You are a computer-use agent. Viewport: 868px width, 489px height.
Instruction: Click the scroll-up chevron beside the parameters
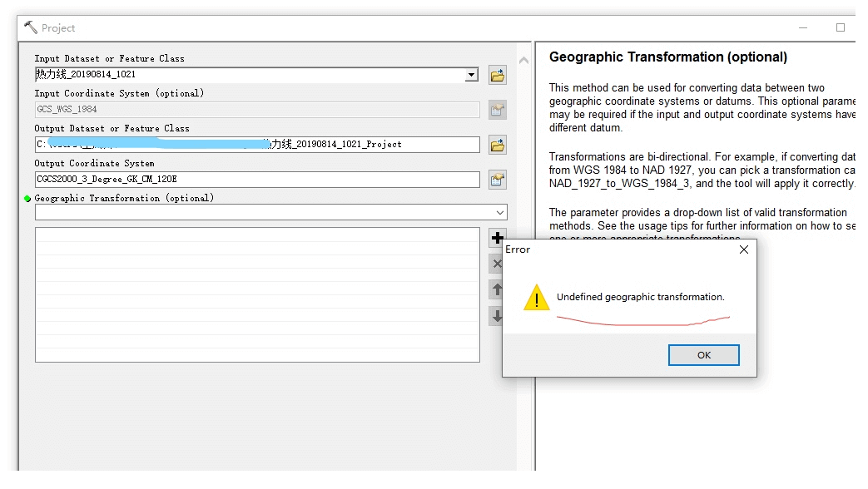pyautogui.click(x=523, y=61)
